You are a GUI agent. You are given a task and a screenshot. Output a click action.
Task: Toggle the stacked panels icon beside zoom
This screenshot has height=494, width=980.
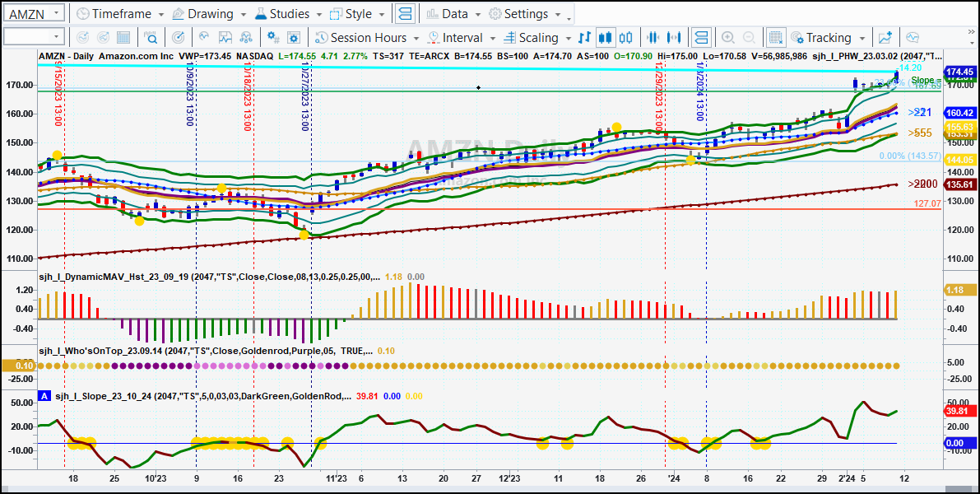pos(701,38)
